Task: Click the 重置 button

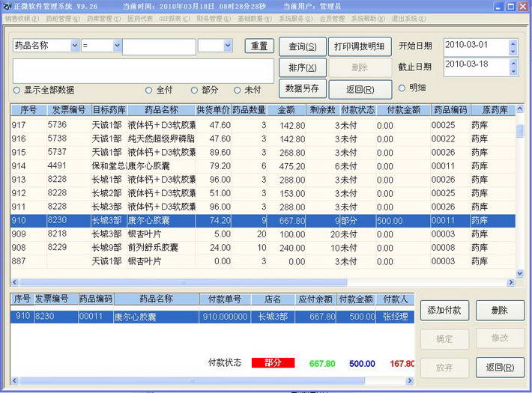Action: click(x=259, y=46)
